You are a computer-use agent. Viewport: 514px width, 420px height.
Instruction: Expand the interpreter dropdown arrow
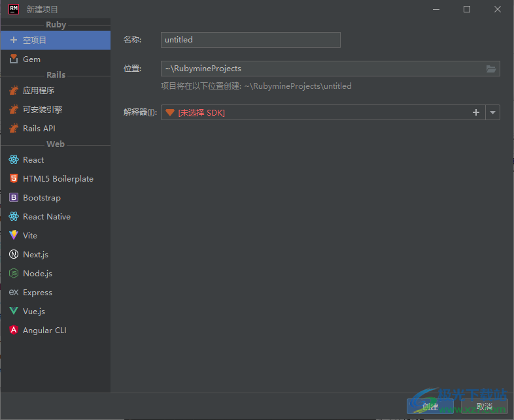[493, 112]
